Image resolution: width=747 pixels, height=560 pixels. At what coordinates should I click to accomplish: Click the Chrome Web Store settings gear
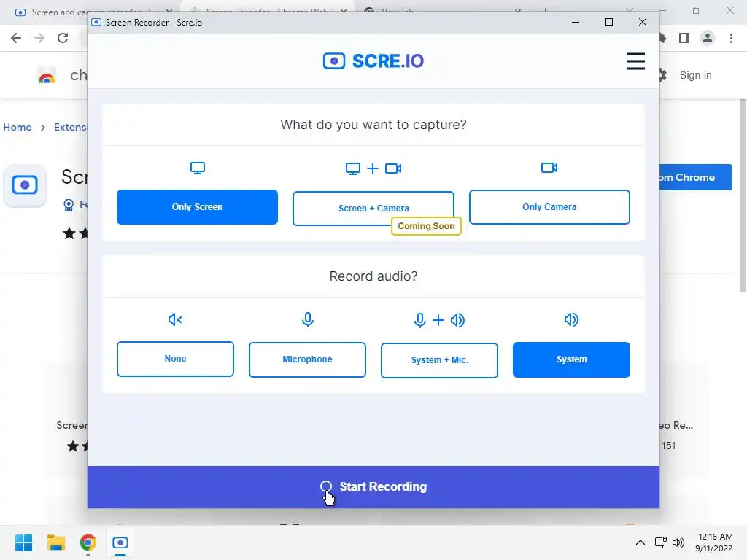[x=662, y=75]
